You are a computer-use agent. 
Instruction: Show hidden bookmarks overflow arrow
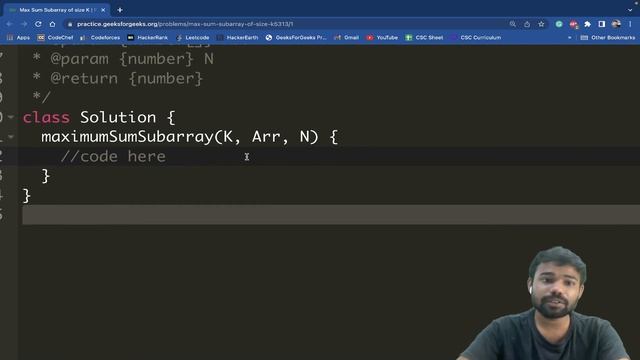[x=569, y=38]
